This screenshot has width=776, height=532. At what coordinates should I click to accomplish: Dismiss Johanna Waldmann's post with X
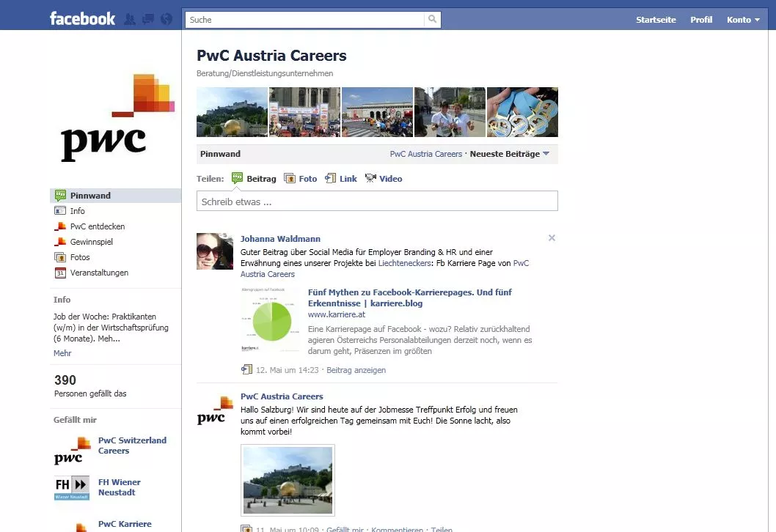point(552,238)
